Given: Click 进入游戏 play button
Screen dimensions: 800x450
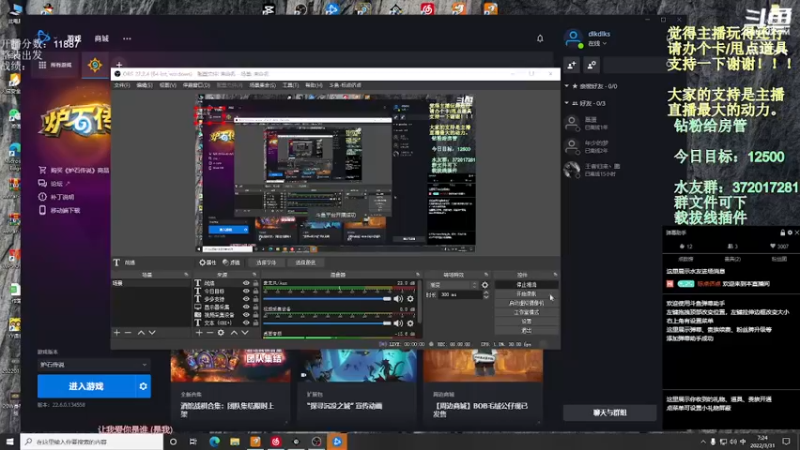Looking at the screenshot, I should (x=86, y=386).
